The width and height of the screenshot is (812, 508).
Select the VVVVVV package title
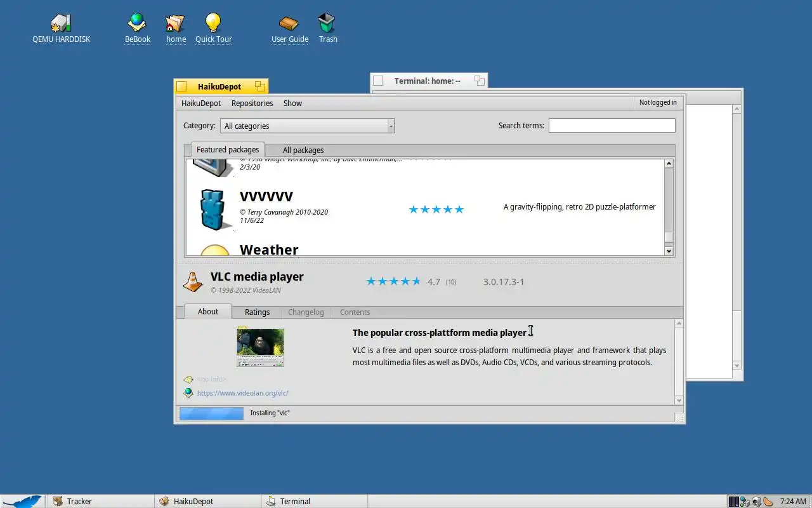[x=266, y=196]
